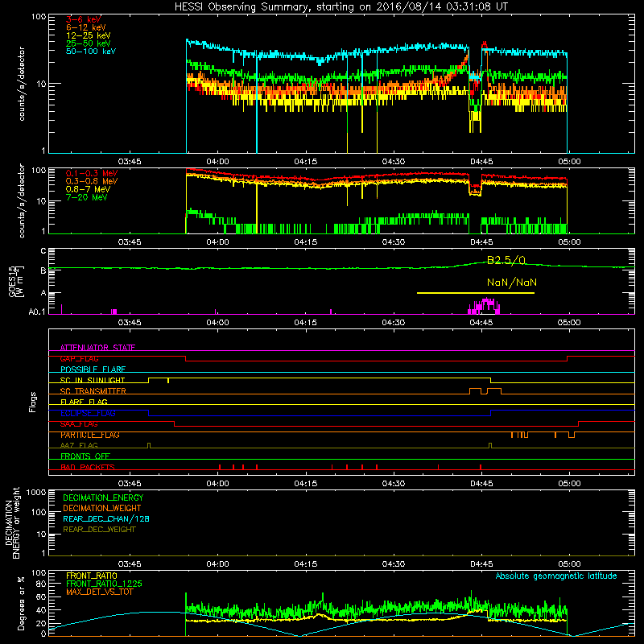Click the DECIMATION_WEIGHT legend entry

pyautogui.click(x=102, y=508)
